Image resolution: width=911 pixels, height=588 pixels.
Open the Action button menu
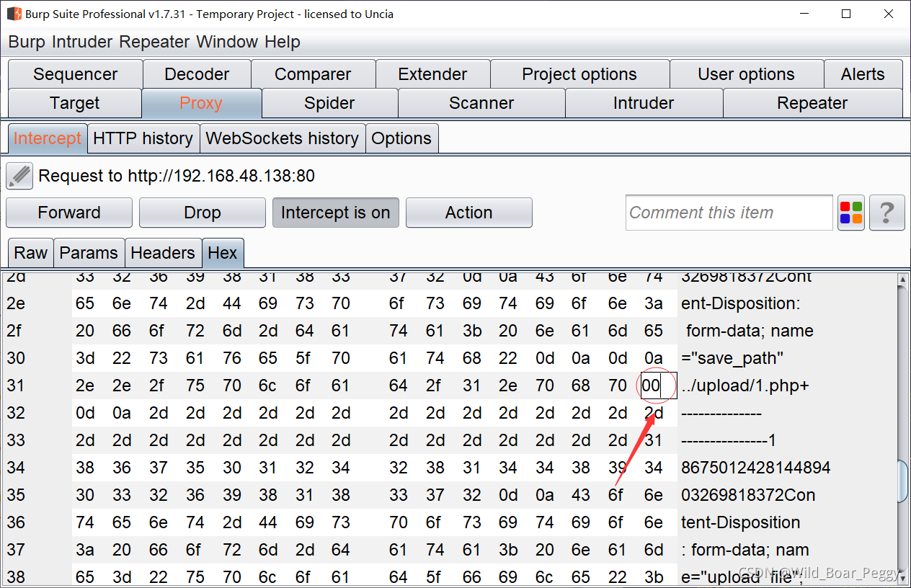[x=469, y=213]
